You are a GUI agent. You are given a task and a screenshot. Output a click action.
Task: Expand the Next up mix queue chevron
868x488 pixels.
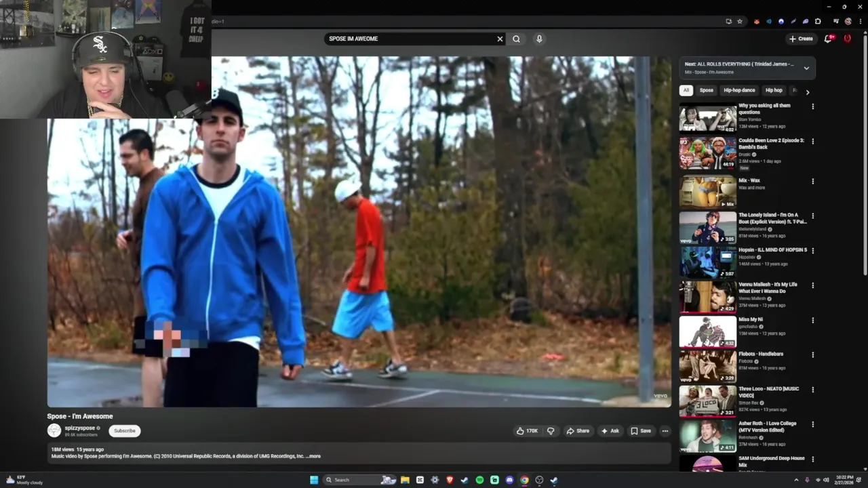coord(806,68)
